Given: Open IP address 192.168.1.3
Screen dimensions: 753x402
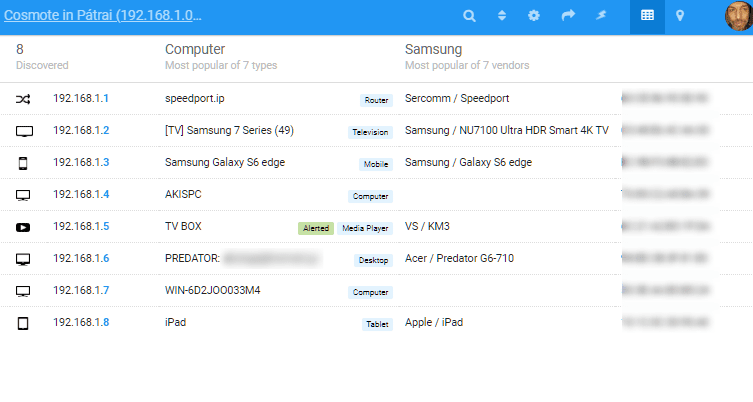Looking at the screenshot, I should [x=81, y=162].
